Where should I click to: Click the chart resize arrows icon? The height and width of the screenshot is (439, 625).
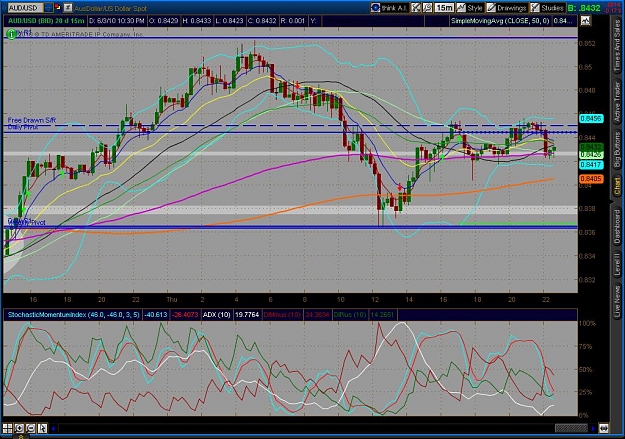[416, 8]
